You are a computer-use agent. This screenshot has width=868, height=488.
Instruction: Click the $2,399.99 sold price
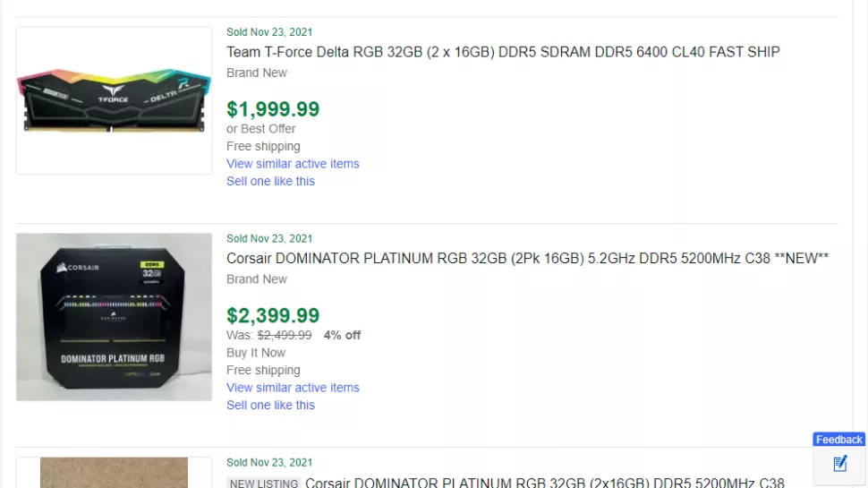tap(273, 315)
